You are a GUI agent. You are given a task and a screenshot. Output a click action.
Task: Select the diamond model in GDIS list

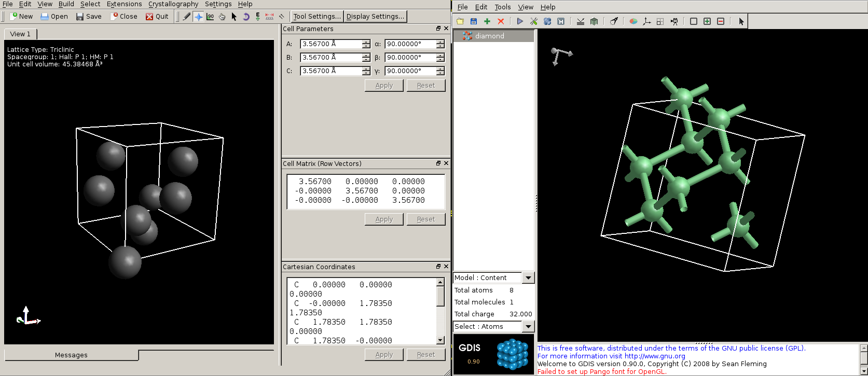tap(493, 36)
